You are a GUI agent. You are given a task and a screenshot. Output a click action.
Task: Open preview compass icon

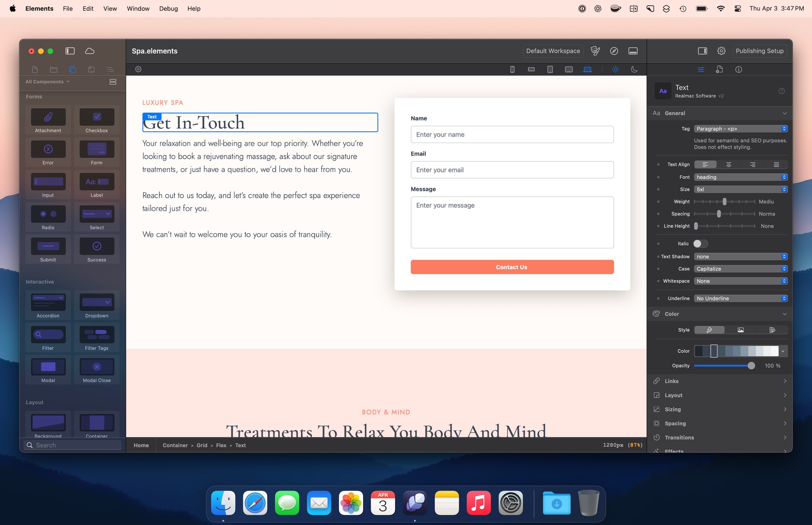pyautogui.click(x=614, y=51)
